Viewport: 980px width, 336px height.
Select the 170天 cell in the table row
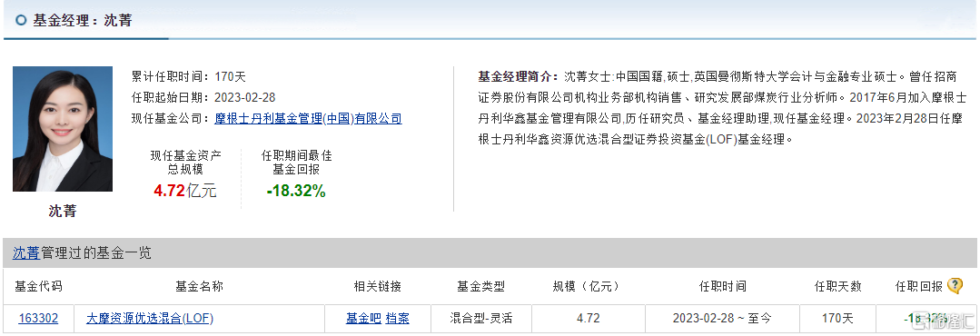(x=837, y=319)
